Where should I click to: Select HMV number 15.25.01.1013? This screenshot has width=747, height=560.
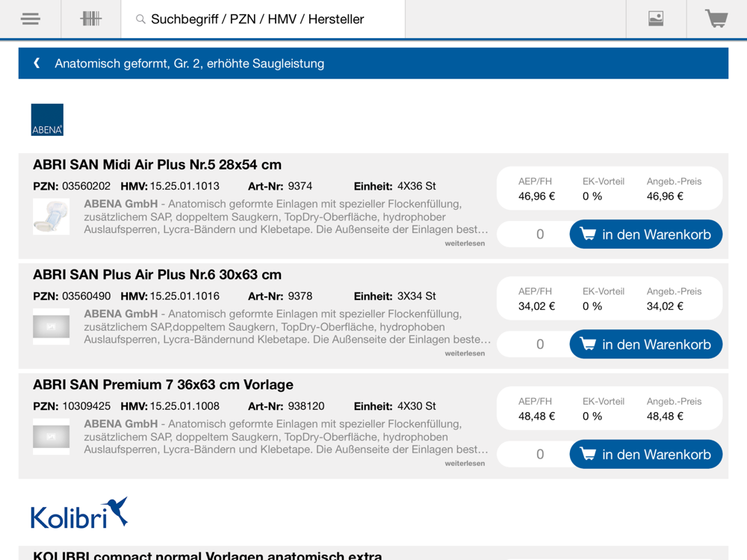185,186
